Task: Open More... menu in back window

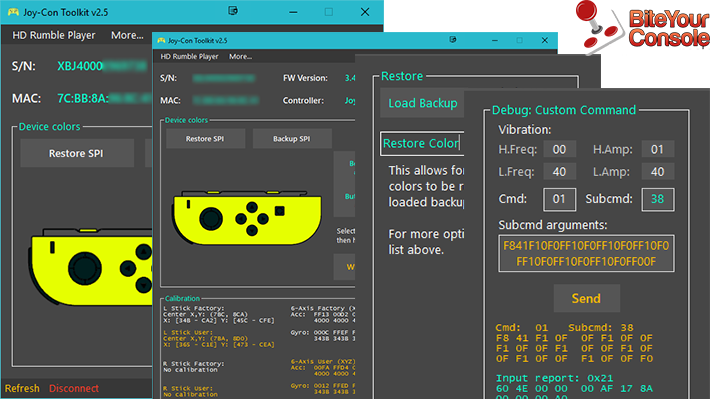Action: pyautogui.click(x=127, y=35)
